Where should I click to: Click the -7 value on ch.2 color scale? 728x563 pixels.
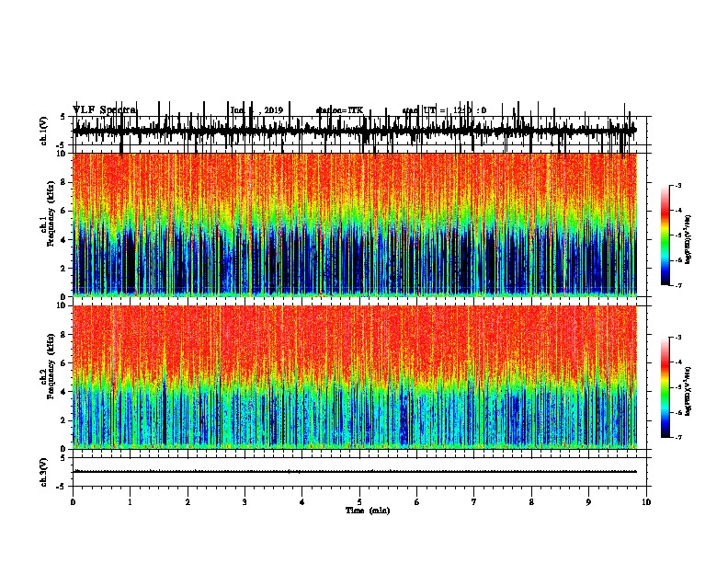(x=678, y=437)
